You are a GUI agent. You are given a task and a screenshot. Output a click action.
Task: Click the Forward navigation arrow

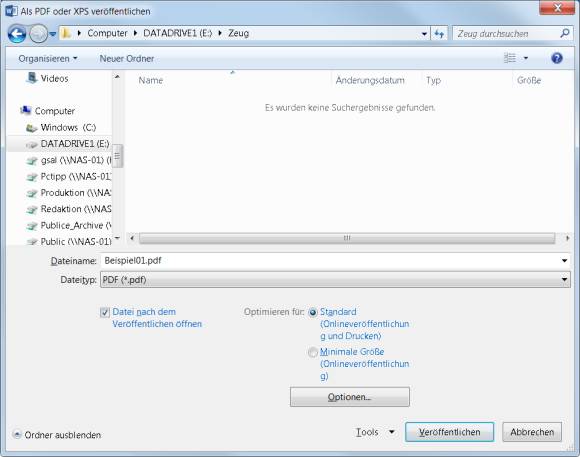point(38,34)
